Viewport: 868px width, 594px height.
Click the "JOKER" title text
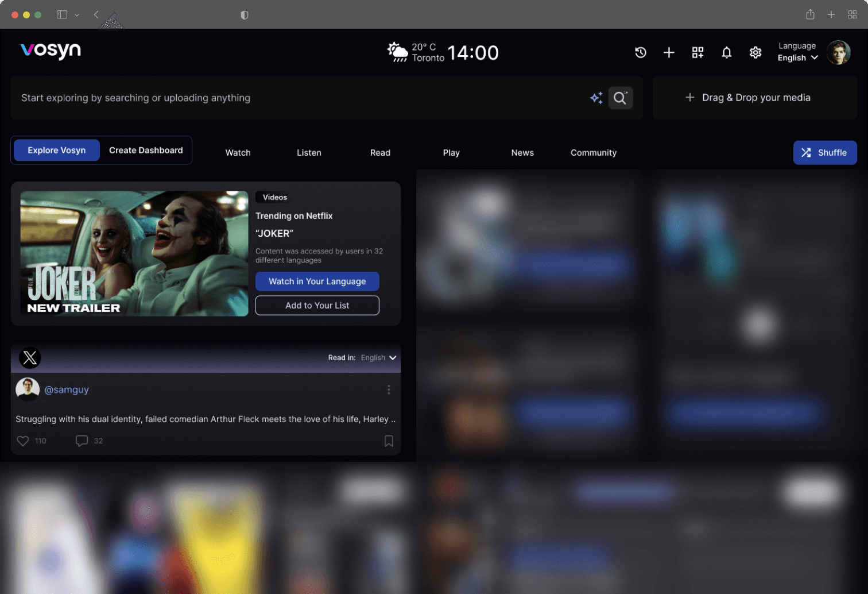coord(274,233)
